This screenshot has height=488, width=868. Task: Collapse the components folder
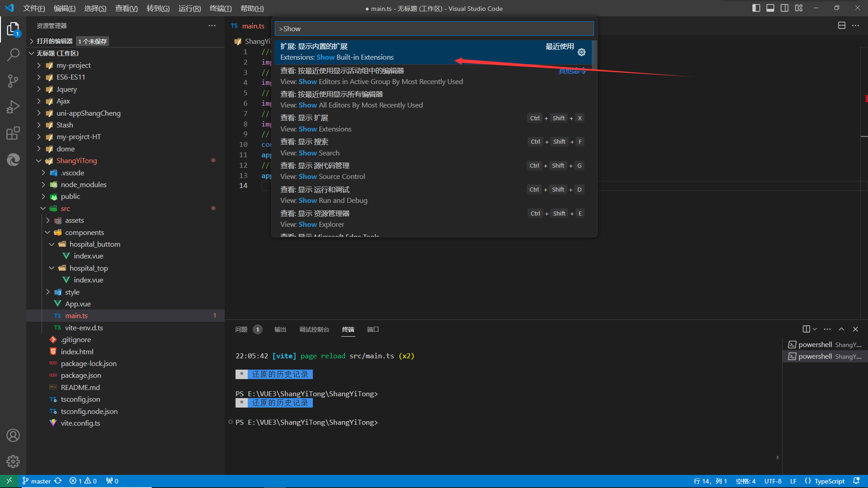pos(84,232)
